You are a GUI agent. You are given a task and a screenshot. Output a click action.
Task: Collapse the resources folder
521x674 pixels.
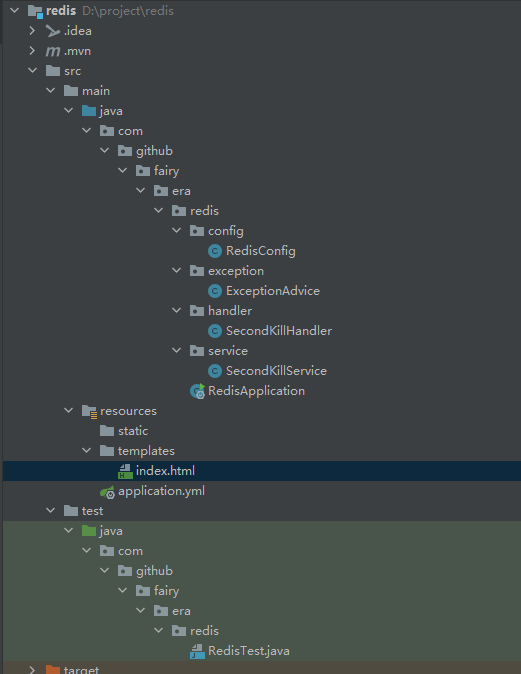69,411
